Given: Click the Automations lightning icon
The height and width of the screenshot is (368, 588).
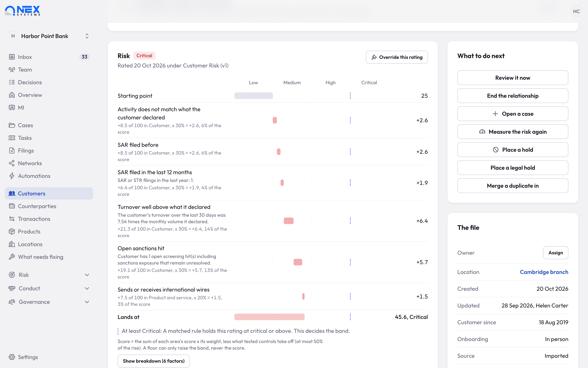Looking at the screenshot, I should [x=12, y=176].
